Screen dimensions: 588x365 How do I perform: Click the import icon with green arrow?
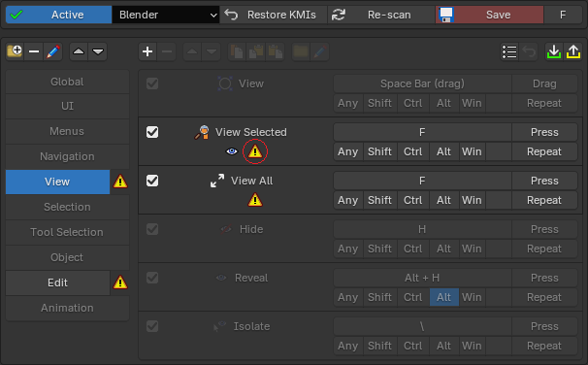554,51
